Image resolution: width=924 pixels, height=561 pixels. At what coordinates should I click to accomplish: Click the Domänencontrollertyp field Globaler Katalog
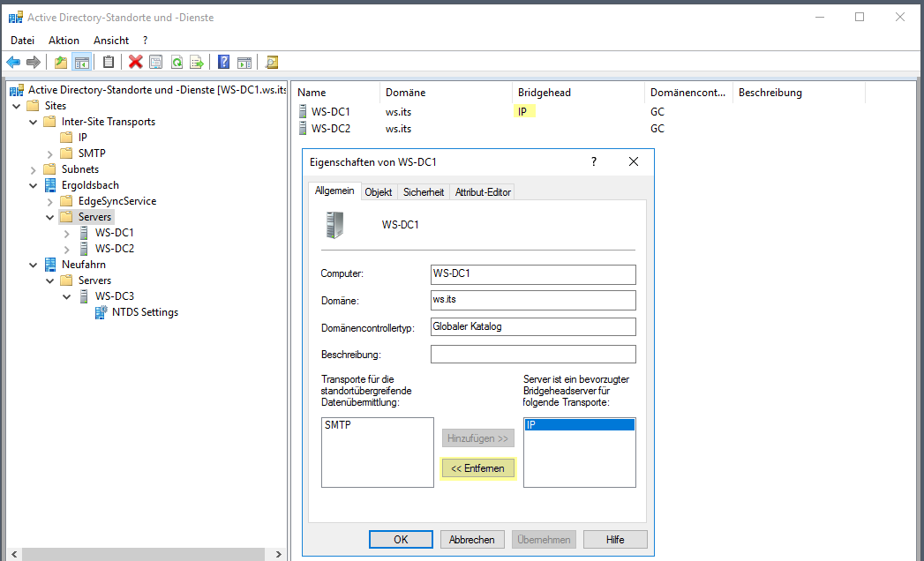tap(533, 326)
